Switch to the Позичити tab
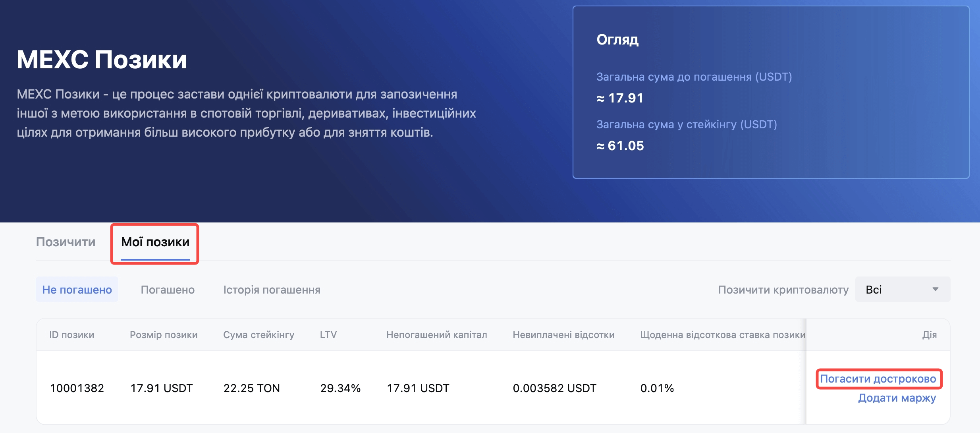The width and height of the screenshot is (980, 433). 66,242
